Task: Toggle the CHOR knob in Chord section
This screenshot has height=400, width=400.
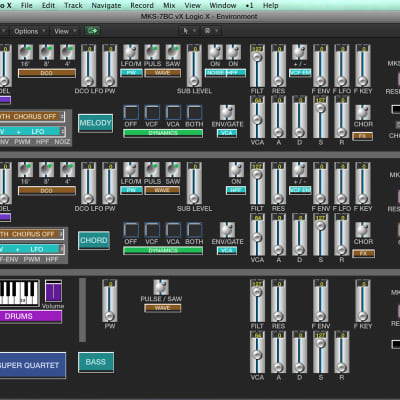Action: coord(363,230)
